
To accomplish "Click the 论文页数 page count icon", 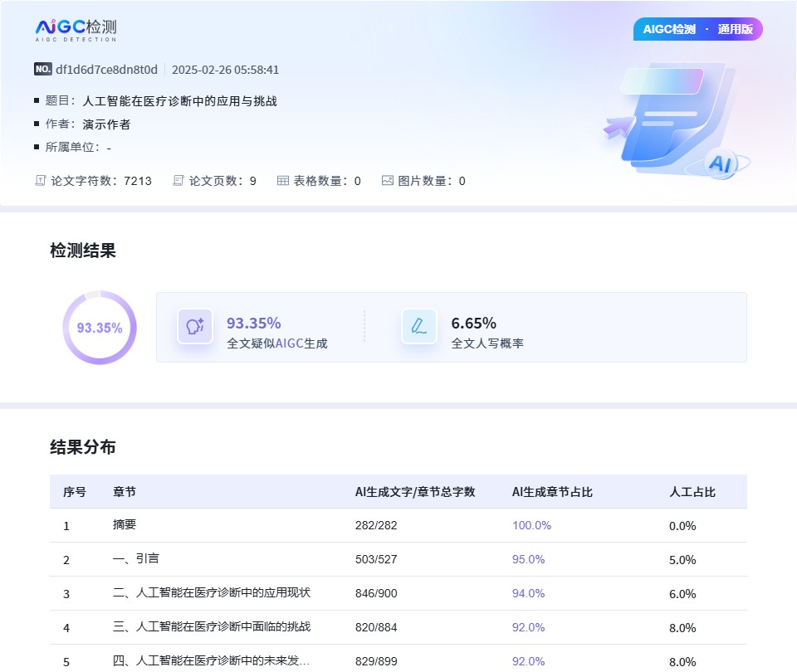I will (x=178, y=181).
